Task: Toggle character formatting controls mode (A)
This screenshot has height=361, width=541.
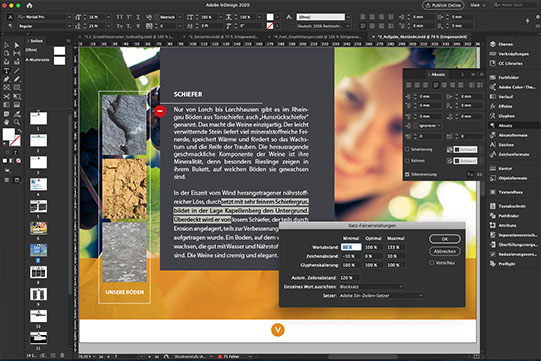Action: click(x=10, y=17)
